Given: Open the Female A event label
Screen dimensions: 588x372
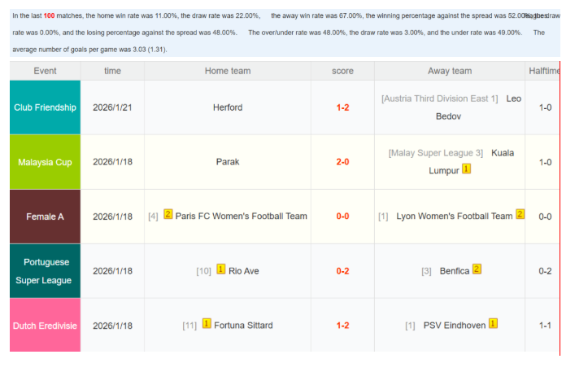Looking at the screenshot, I should click(x=45, y=217).
